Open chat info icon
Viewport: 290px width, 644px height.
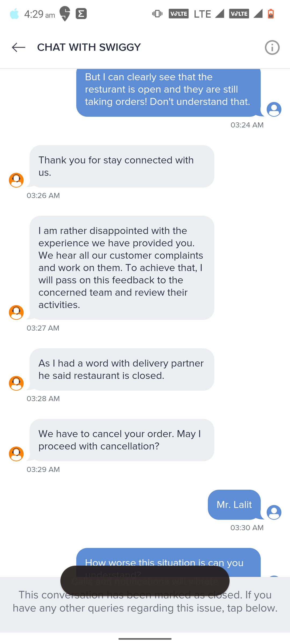click(x=272, y=47)
